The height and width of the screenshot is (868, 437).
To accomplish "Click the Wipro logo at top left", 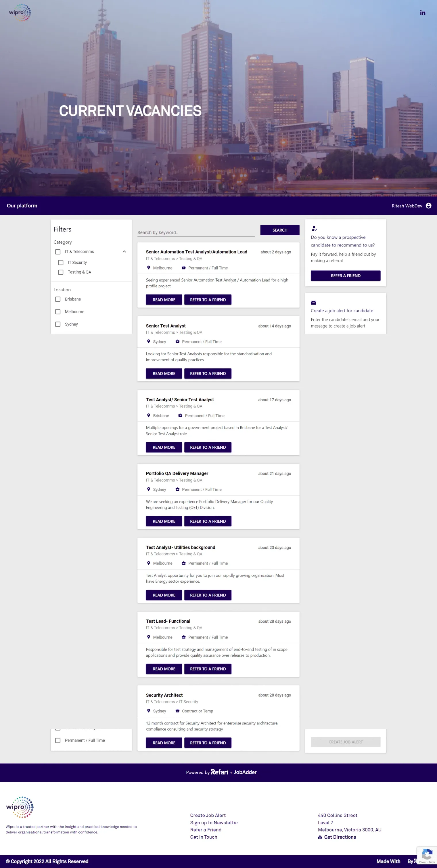I will (x=20, y=12).
